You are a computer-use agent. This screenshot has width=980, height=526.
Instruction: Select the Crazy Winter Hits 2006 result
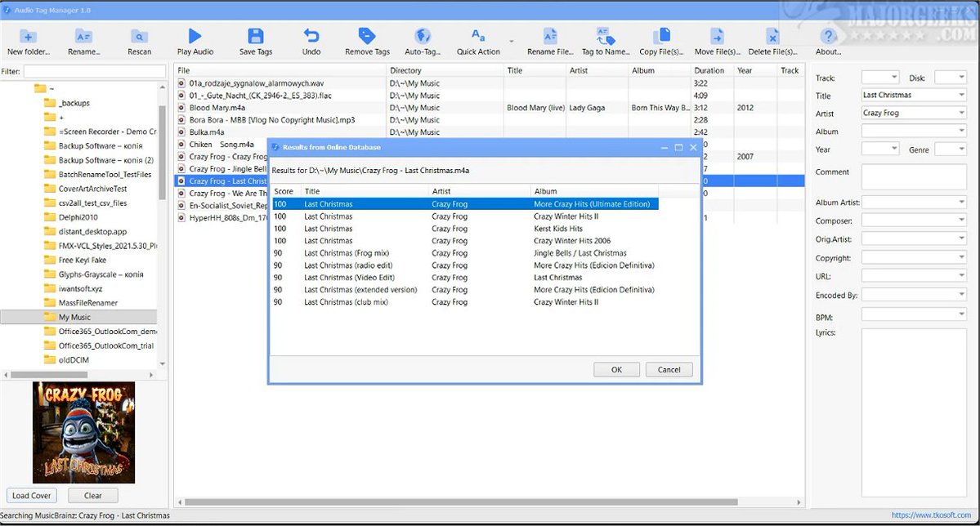(465, 240)
